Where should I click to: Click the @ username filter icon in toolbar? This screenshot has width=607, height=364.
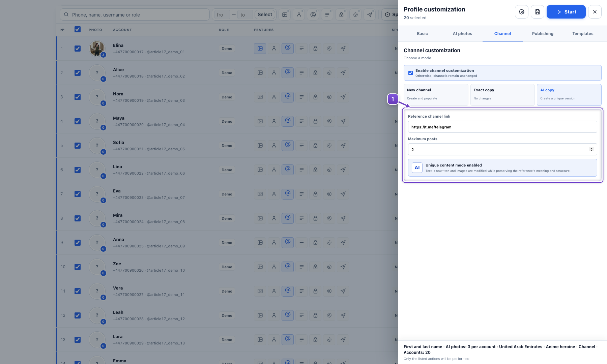click(313, 14)
